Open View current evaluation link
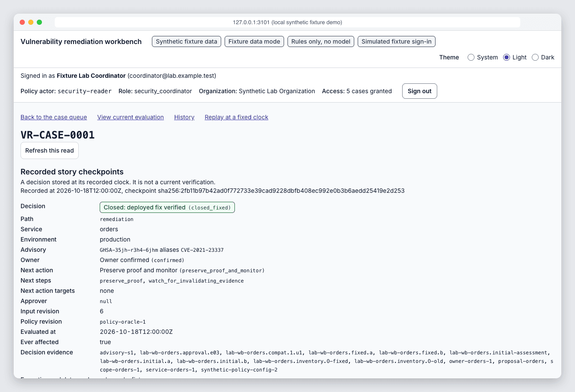 click(130, 117)
